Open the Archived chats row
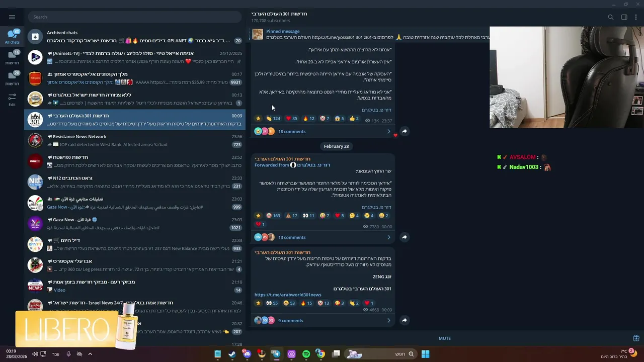Screen dimensions: 644x362 click(x=135, y=36)
